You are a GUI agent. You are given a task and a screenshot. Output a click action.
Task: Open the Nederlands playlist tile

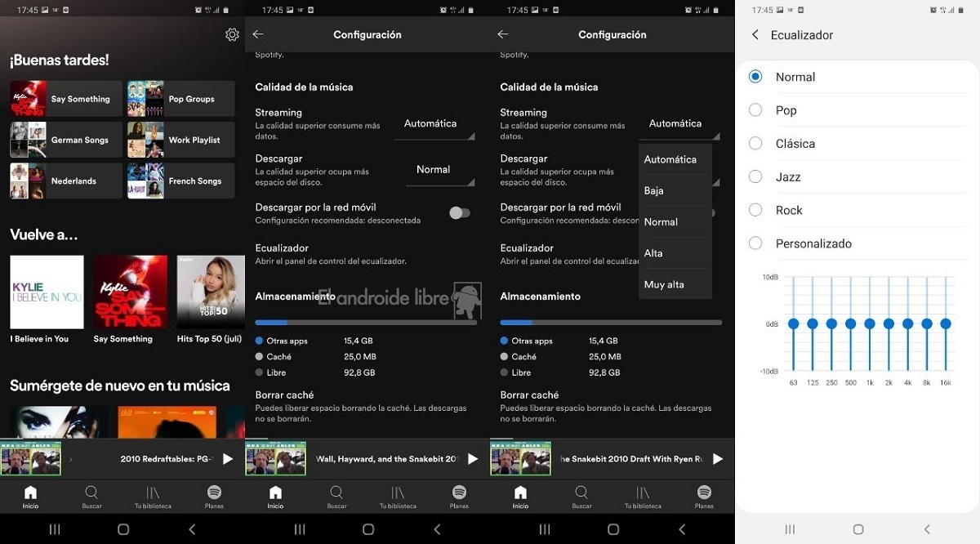pos(66,181)
